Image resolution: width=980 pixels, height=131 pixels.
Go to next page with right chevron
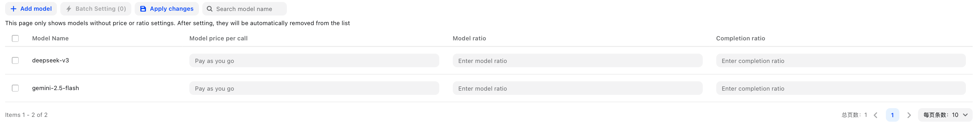(x=909, y=115)
